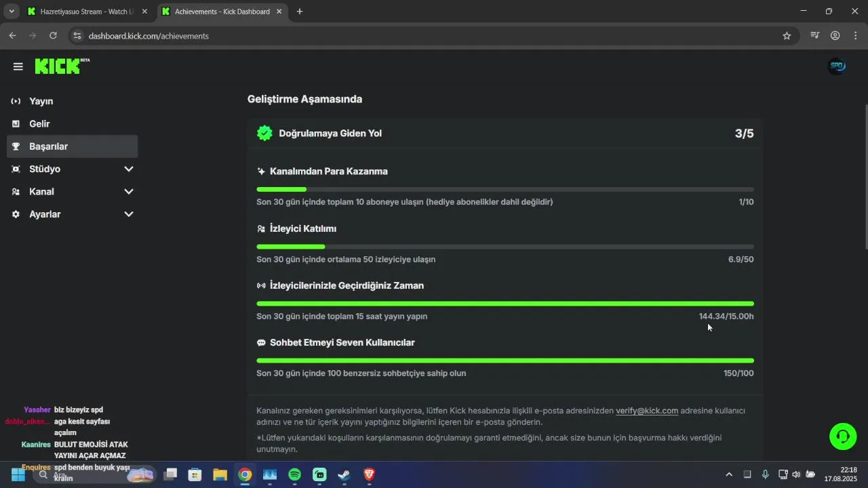Click the İzleyici Katılımı progress bar
The height and width of the screenshot is (488, 868).
(x=505, y=247)
